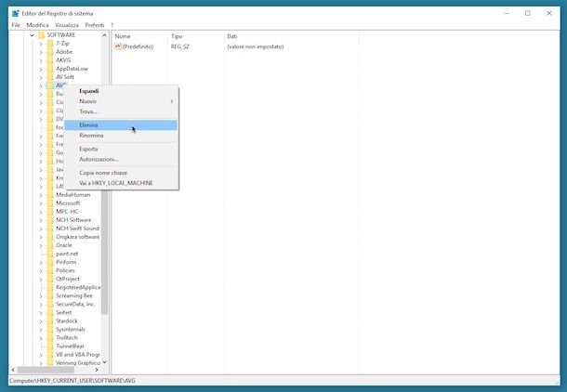Click the status bar registry path
The height and width of the screenshot is (392, 567).
(x=73, y=381)
